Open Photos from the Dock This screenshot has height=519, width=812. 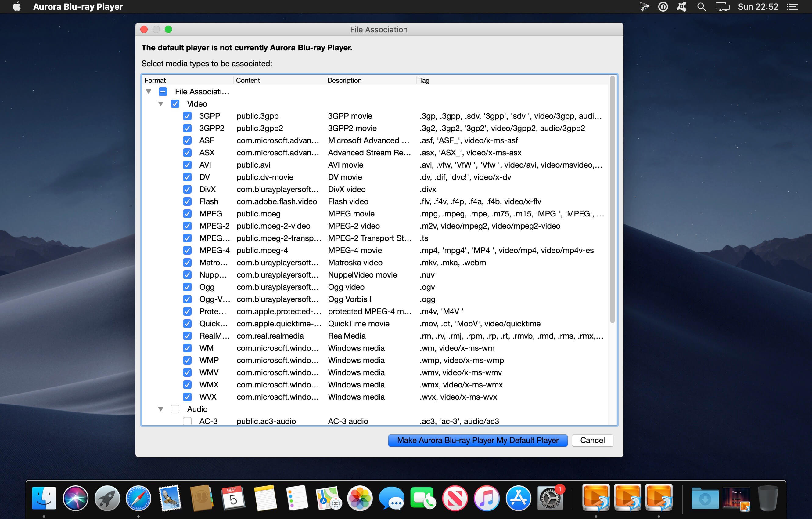click(x=359, y=498)
